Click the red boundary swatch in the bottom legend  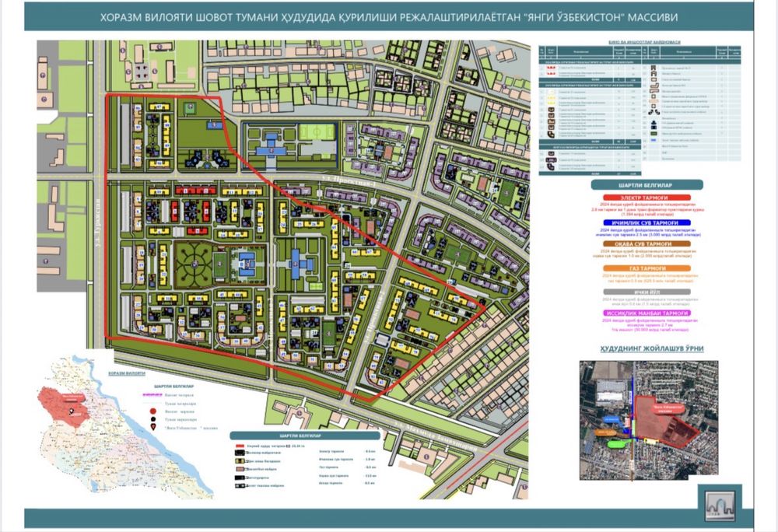(240, 446)
